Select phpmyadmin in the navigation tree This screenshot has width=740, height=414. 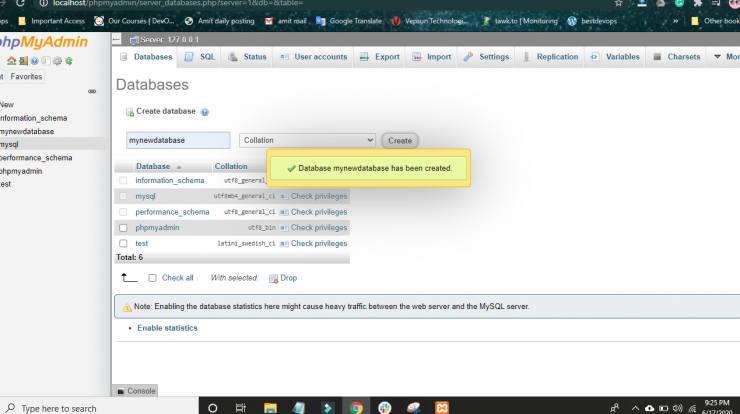point(21,171)
